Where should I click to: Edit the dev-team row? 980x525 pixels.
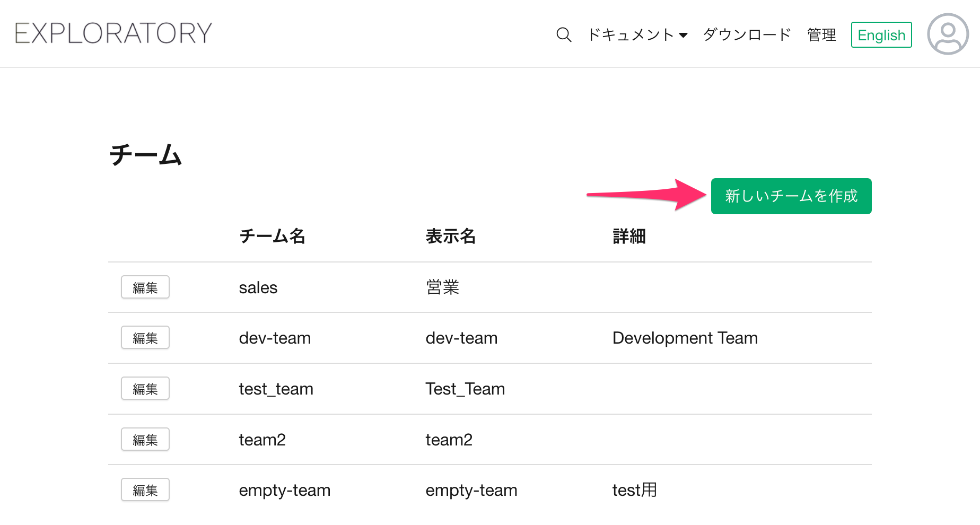tap(145, 338)
